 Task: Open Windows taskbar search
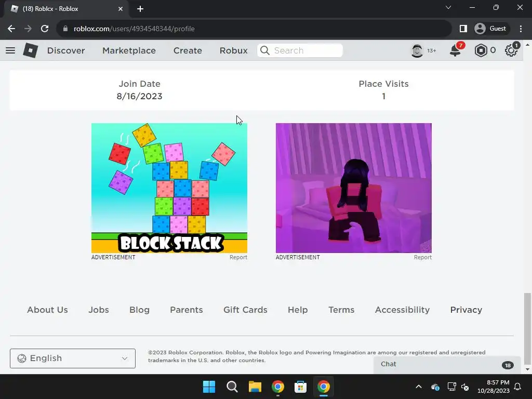click(232, 387)
